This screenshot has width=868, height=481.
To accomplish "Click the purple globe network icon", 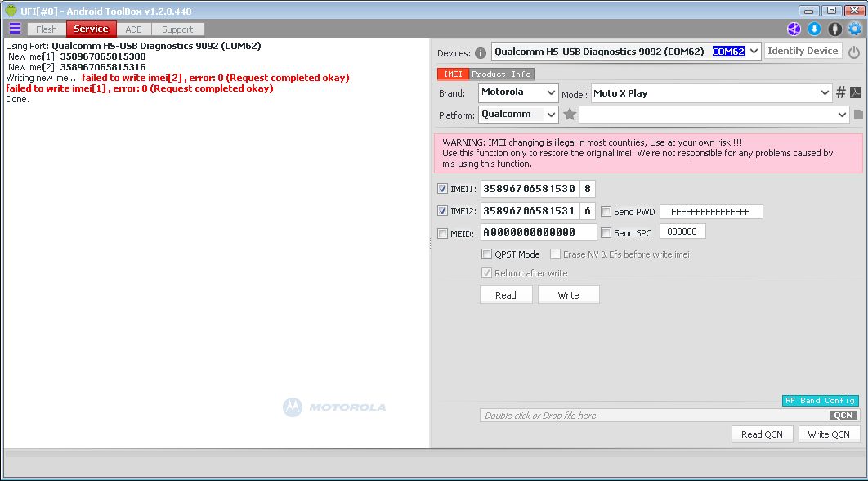I will click(x=794, y=29).
